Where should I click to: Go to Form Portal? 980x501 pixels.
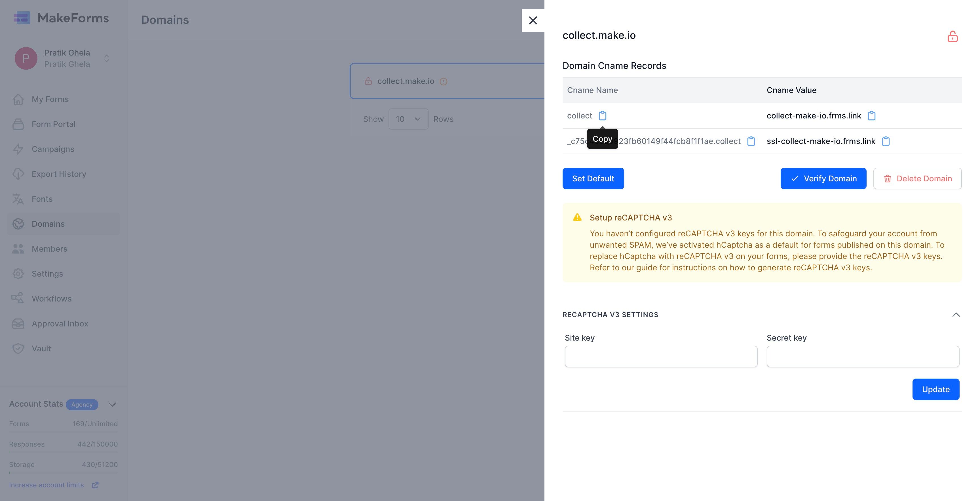click(64, 124)
